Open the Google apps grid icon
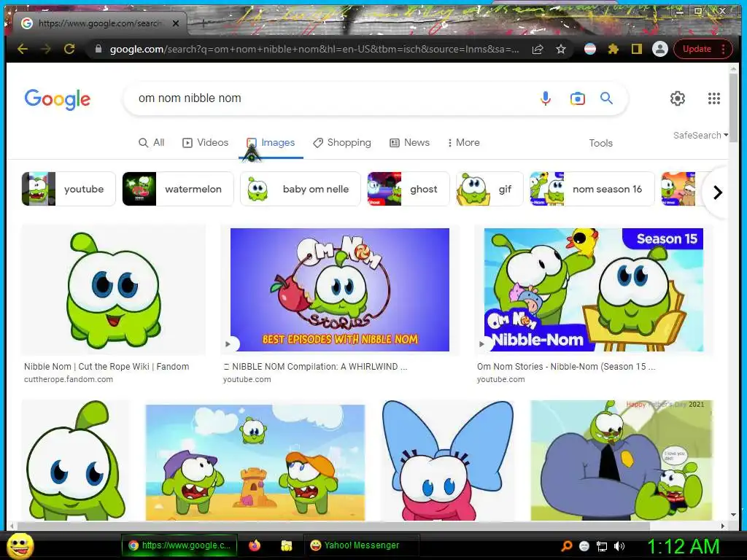The height and width of the screenshot is (560, 747). (713, 98)
